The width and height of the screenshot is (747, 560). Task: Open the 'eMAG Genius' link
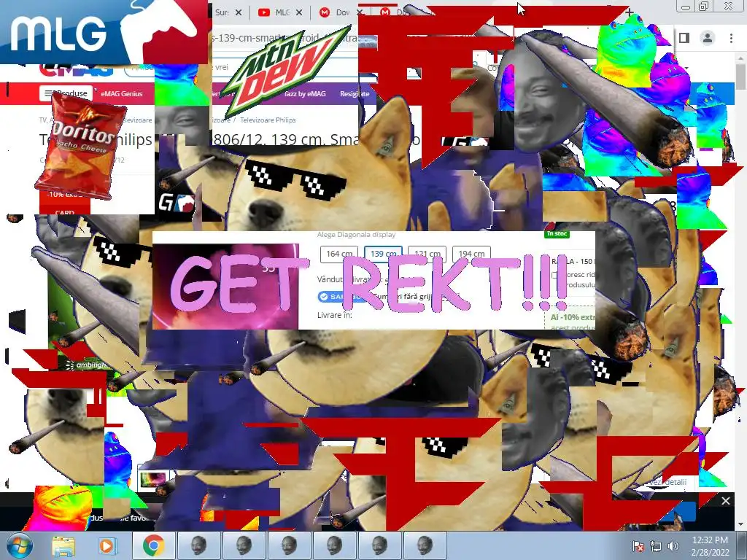pos(122,94)
